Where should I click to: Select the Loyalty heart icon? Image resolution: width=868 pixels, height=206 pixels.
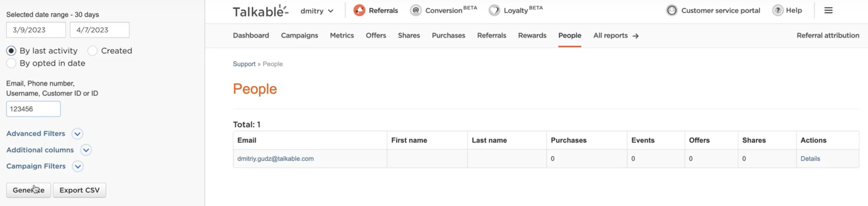[494, 11]
